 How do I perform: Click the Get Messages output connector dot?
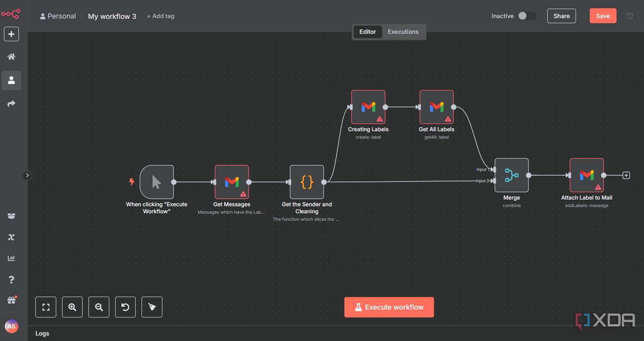click(x=249, y=182)
